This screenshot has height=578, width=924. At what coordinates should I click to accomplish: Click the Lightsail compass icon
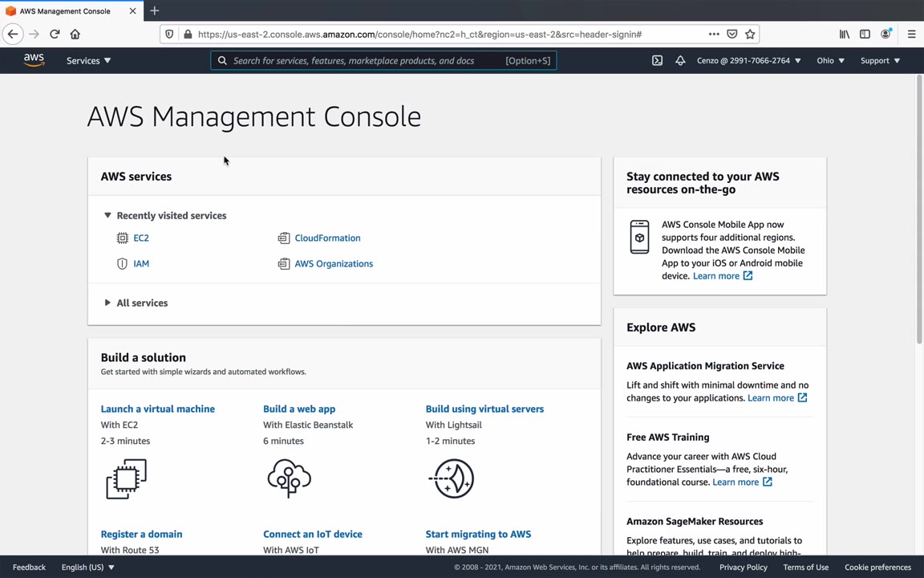pyautogui.click(x=452, y=478)
